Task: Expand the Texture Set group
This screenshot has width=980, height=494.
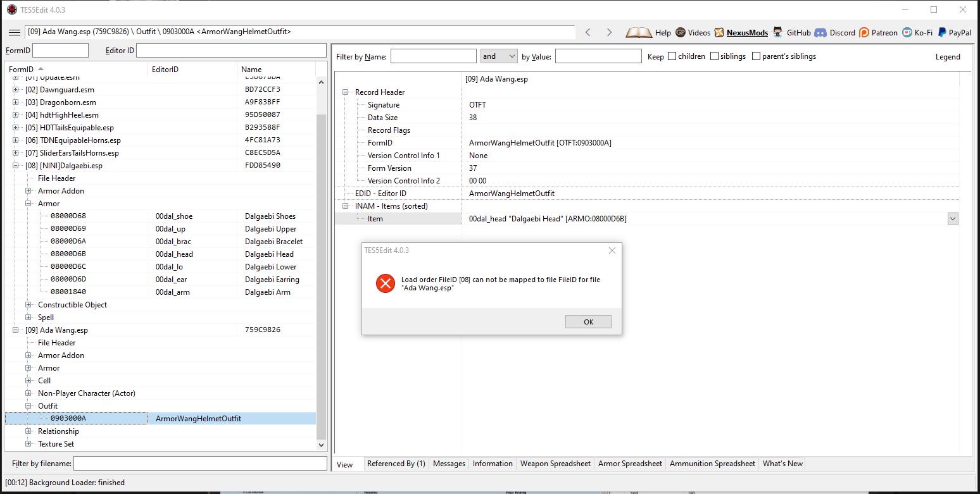Action: tap(28, 444)
